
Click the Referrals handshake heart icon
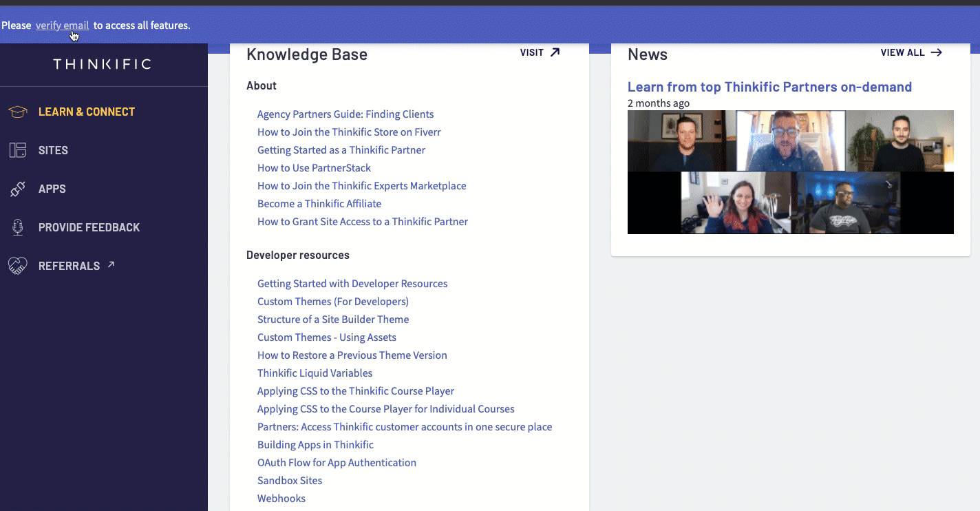point(18,266)
